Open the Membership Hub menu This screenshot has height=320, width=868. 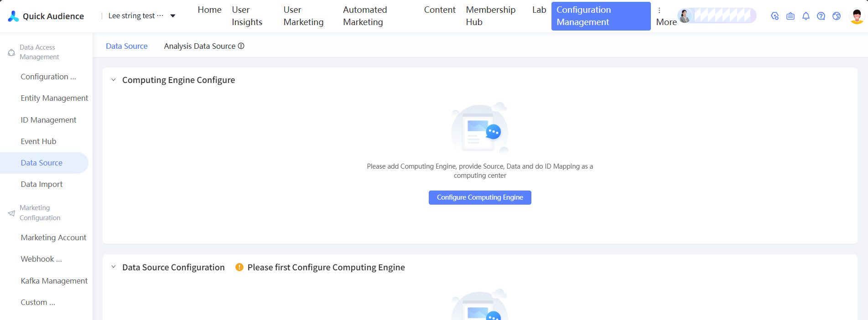coord(491,16)
